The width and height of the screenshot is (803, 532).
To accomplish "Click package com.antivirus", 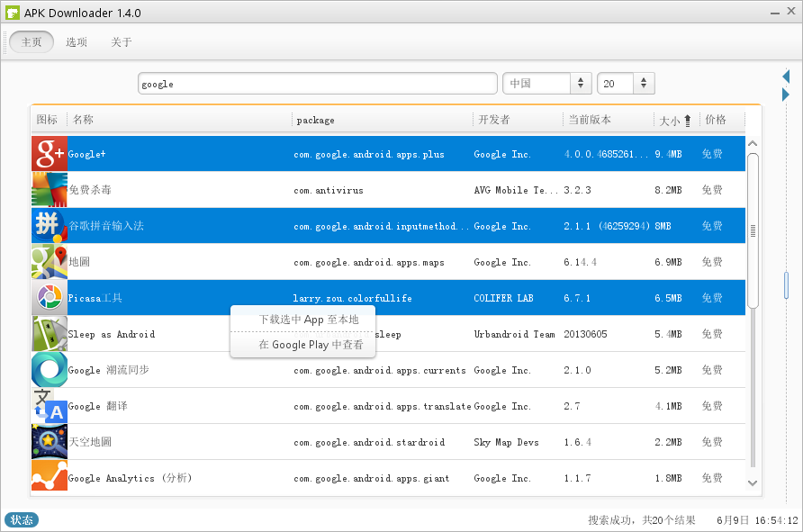I will pos(329,191).
